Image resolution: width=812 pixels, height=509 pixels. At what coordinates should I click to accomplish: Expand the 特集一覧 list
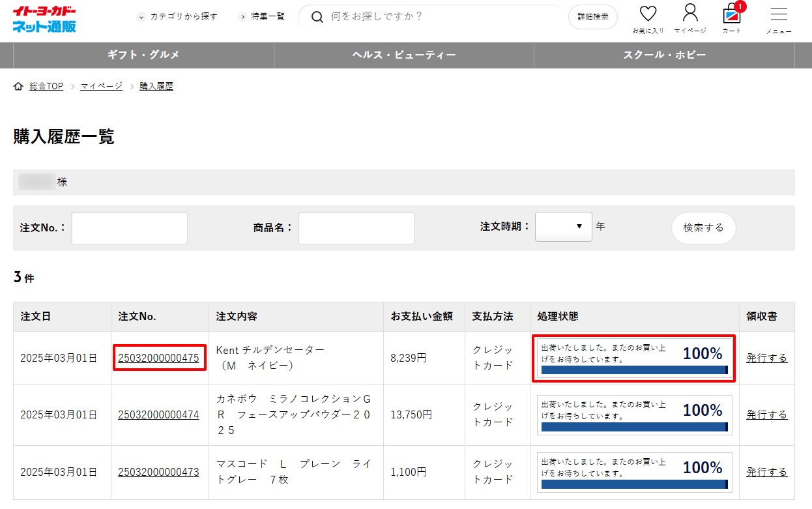261,17
